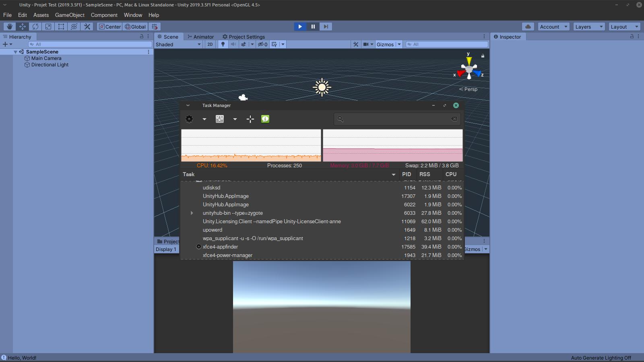Select xfce4-appfinder process row
The image size is (644, 362).
click(x=322, y=247)
